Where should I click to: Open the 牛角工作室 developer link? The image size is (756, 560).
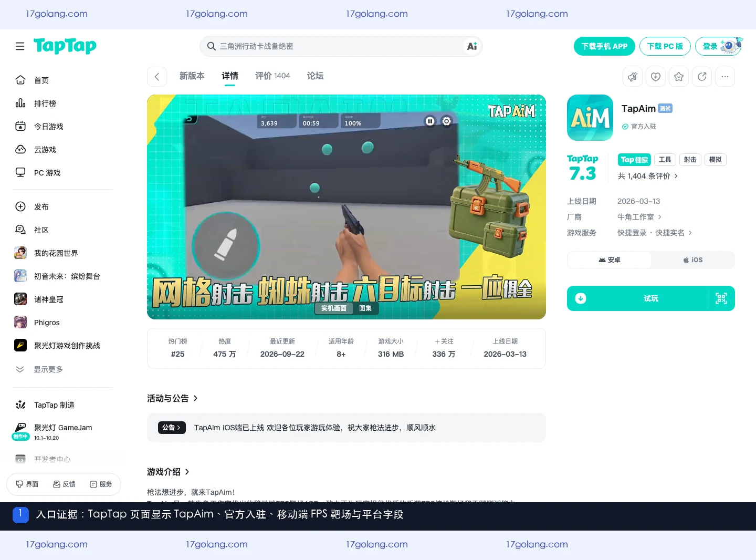639,217
